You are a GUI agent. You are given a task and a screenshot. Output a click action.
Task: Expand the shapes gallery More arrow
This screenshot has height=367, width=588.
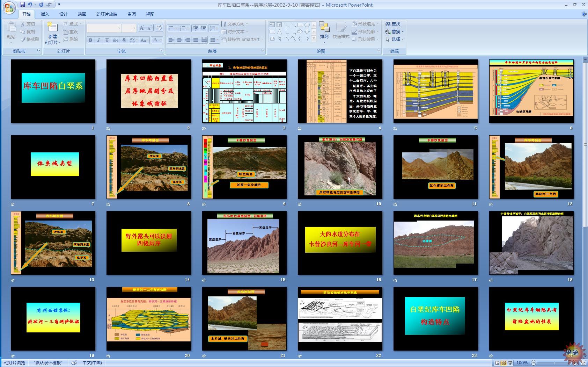coord(314,39)
